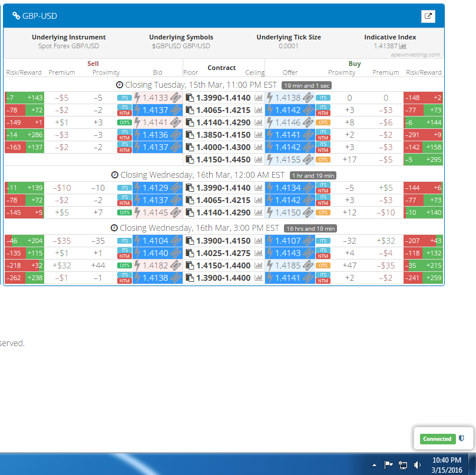Image resolution: width=476 pixels, height=475 pixels.
Task: Click lightning bolt icon beside bid 1.4133
Action: tap(137, 98)
